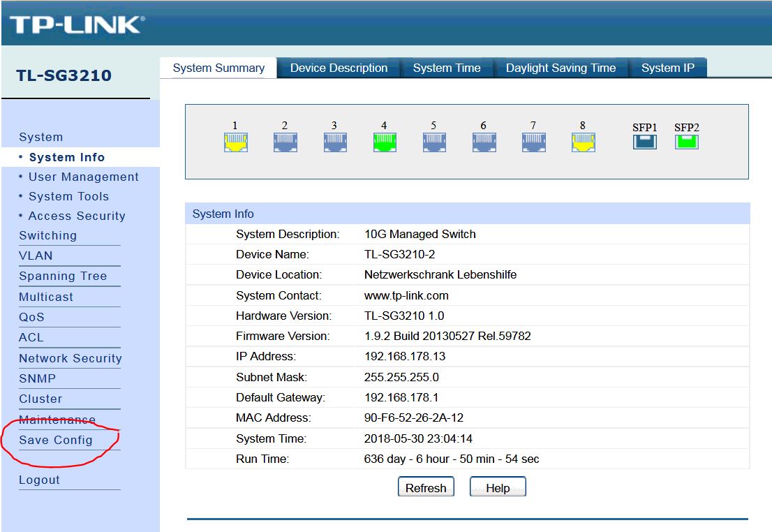The height and width of the screenshot is (532, 772).
Task: Click the green SFP2 port icon
Action: pos(687,142)
